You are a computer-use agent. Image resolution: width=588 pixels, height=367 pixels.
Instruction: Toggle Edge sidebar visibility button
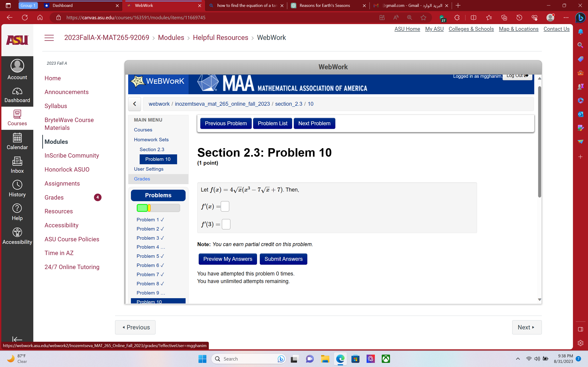click(x=580, y=329)
